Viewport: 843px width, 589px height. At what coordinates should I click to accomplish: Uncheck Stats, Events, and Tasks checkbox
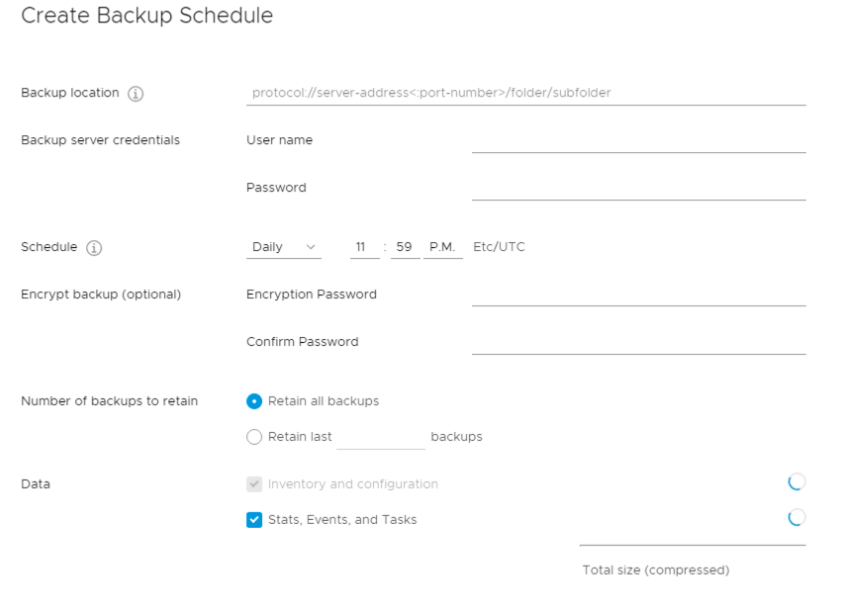(254, 519)
